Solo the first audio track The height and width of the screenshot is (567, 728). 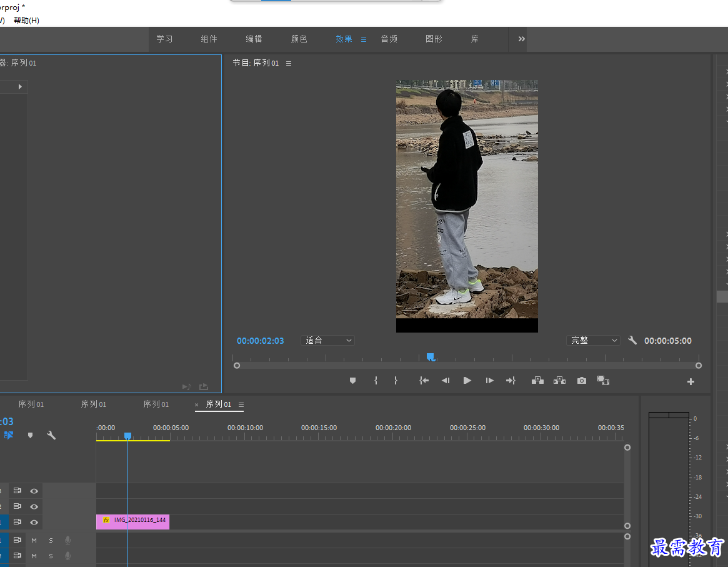pos(51,541)
